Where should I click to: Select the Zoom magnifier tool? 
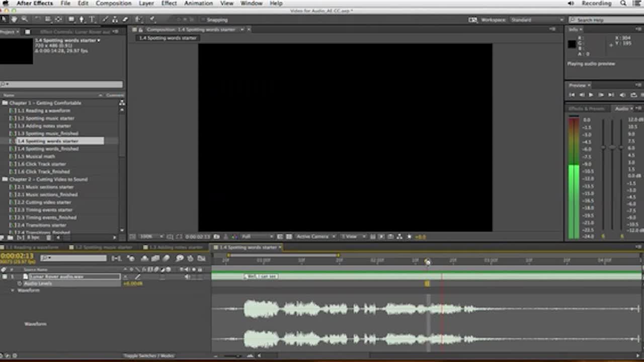pos(24,20)
